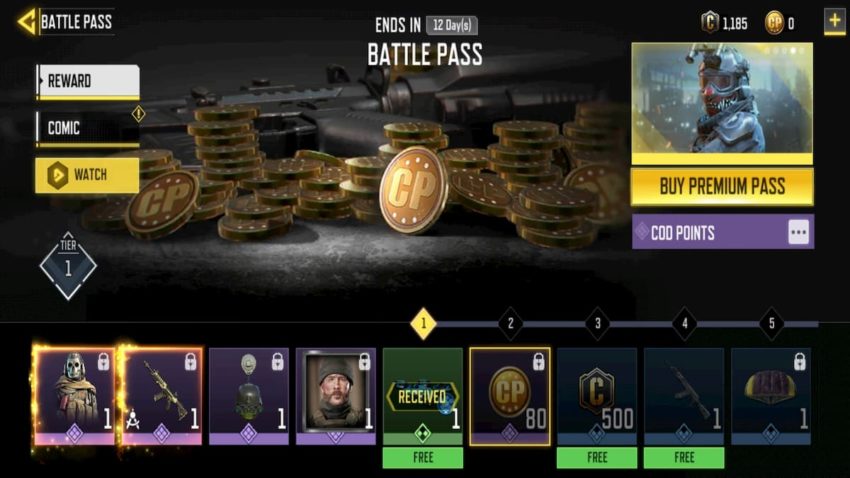Select the locked Ghost operator reward card
The image size is (850, 478).
point(74,396)
